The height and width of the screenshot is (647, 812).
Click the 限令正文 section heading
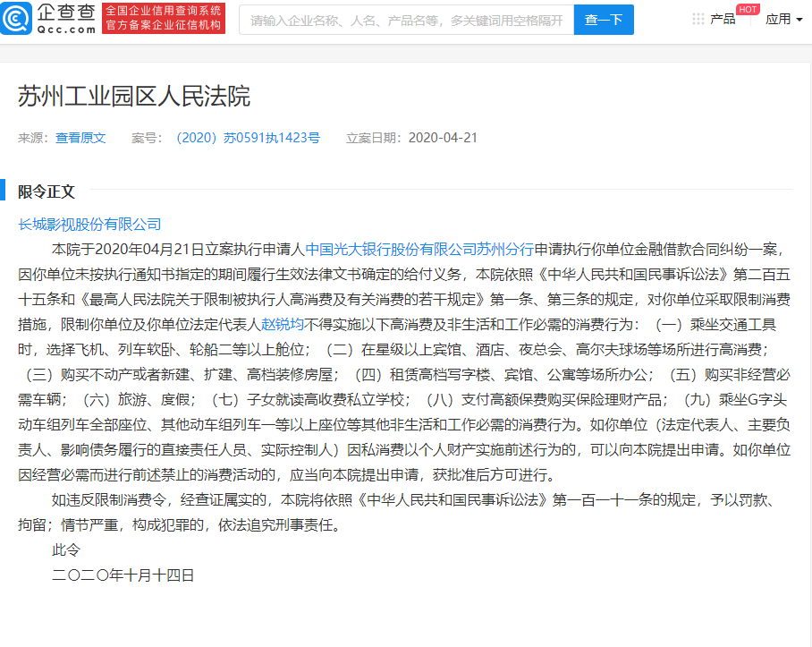pos(47,192)
